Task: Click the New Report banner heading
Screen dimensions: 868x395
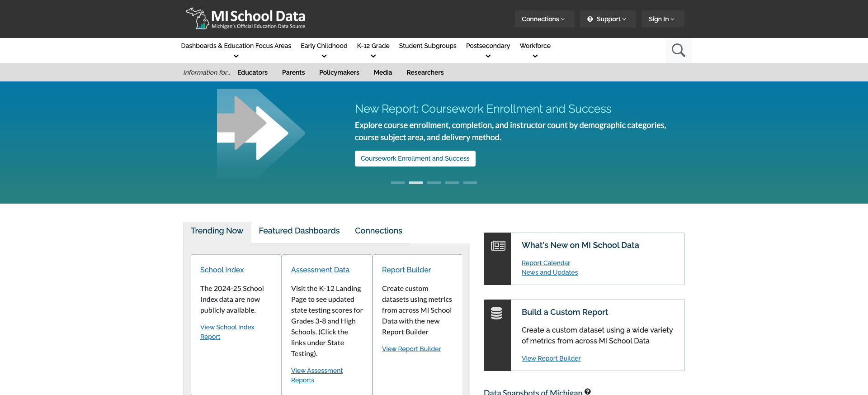Action: [483, 109]
